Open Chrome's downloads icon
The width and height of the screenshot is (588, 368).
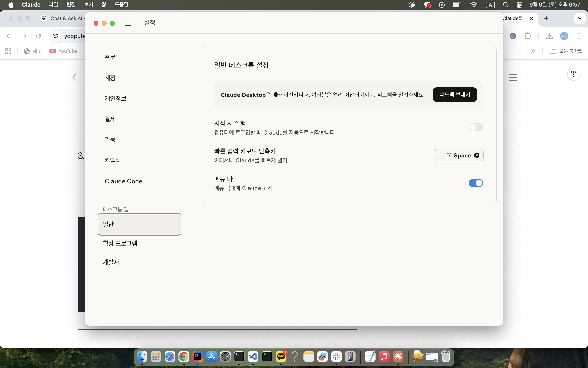tap(549, 36)
